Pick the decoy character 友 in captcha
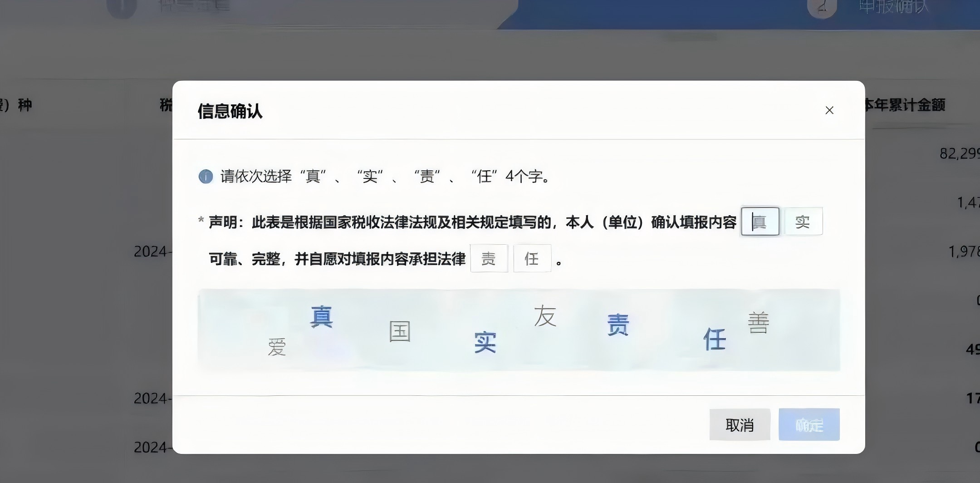980x483 pixels. [x=545, y=316]
